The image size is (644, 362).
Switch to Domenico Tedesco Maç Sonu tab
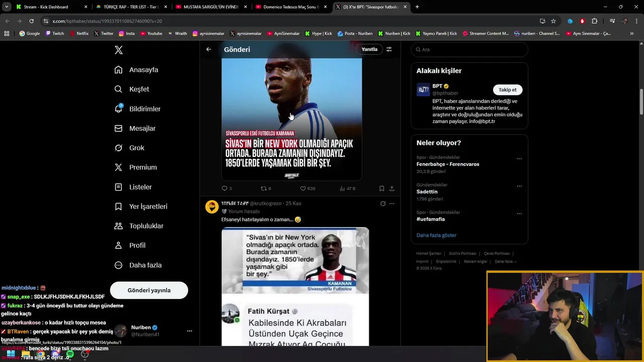[x=291, y=7]
